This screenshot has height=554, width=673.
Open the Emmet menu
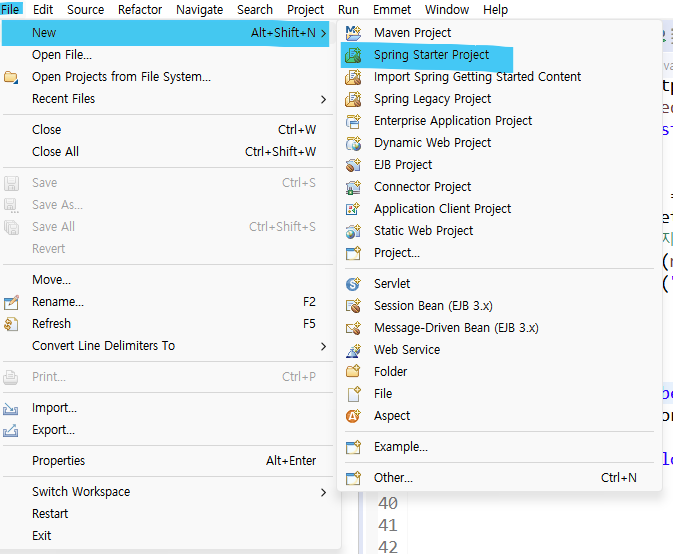tap(392, 9)
